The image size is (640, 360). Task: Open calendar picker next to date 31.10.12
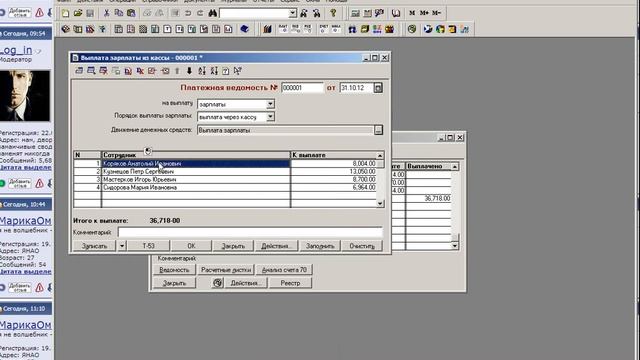pyautogui.click(x=378, y=88)
